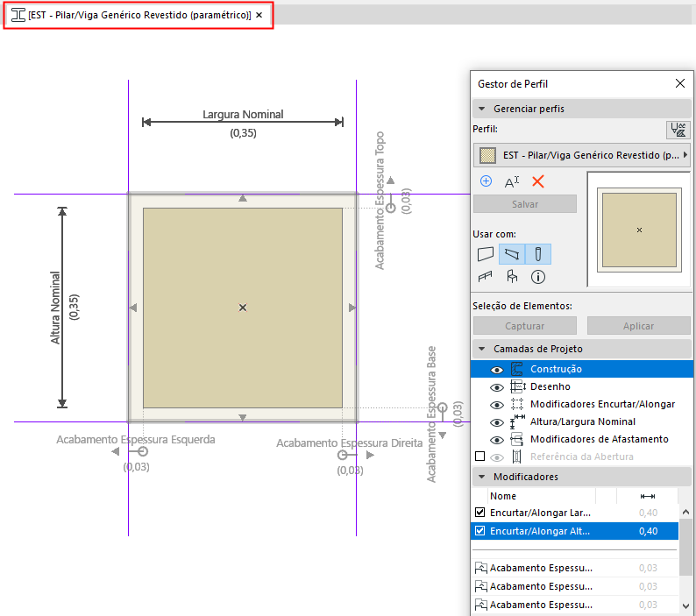
Task: Toggle the Beam tool under Usar com
Action: [512, 254]
